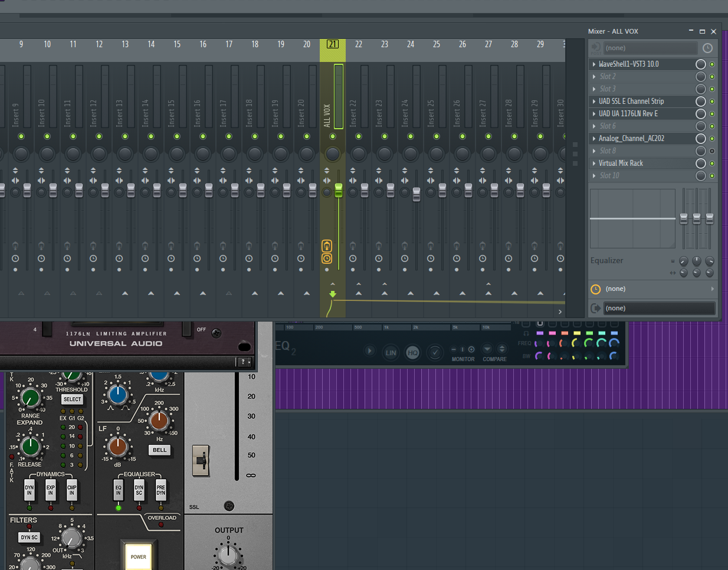Adjust the mix level knob for WaveShell1-VST3 10.0
Screen dimensions: 728x570
701,64
